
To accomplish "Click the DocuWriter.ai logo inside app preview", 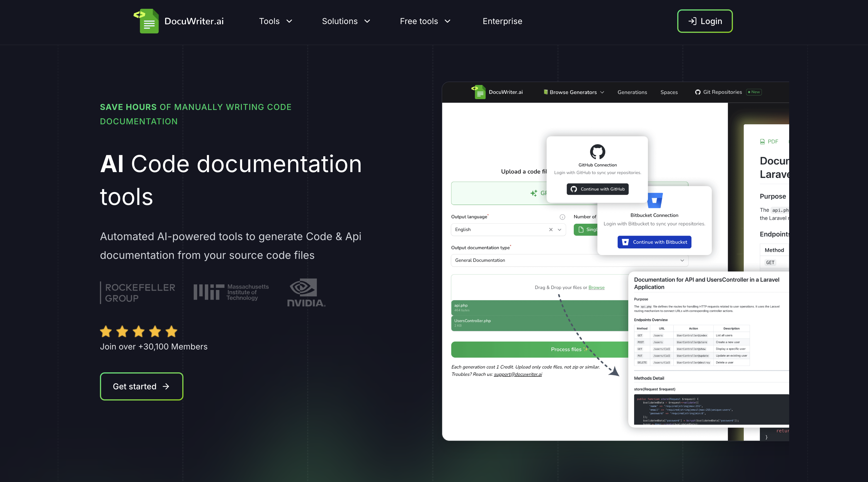I will [497, 92].
